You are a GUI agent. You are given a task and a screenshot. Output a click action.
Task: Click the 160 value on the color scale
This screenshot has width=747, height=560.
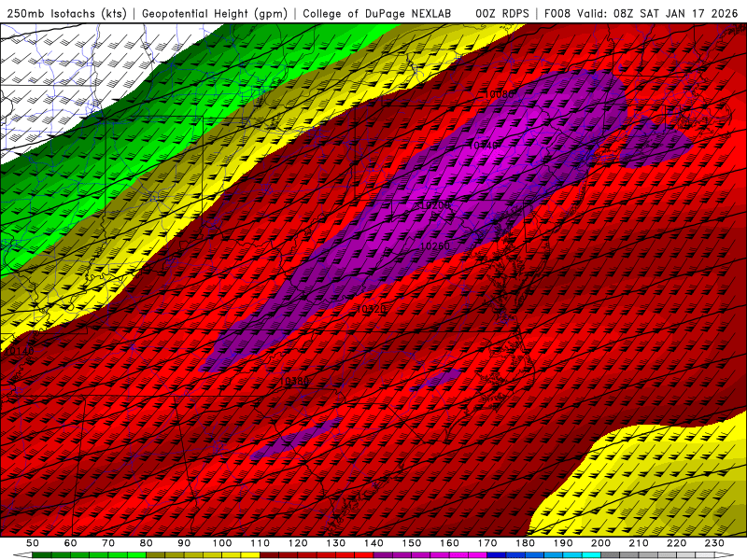[449, 543]
